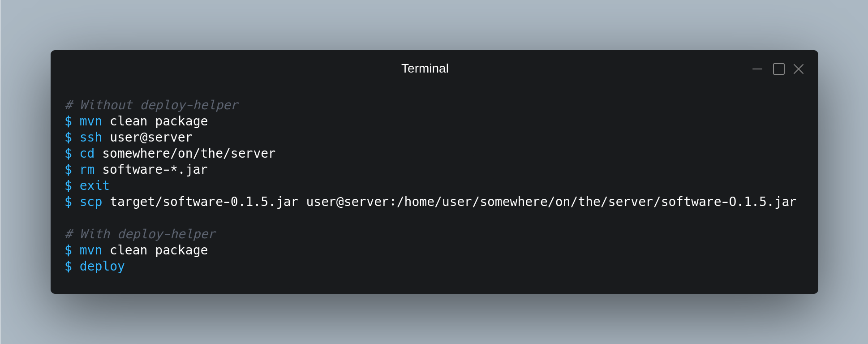Click the 'cd' command word
Image resolution: width=868 pixels, height=344 pixels.
[x=87, y=154]
